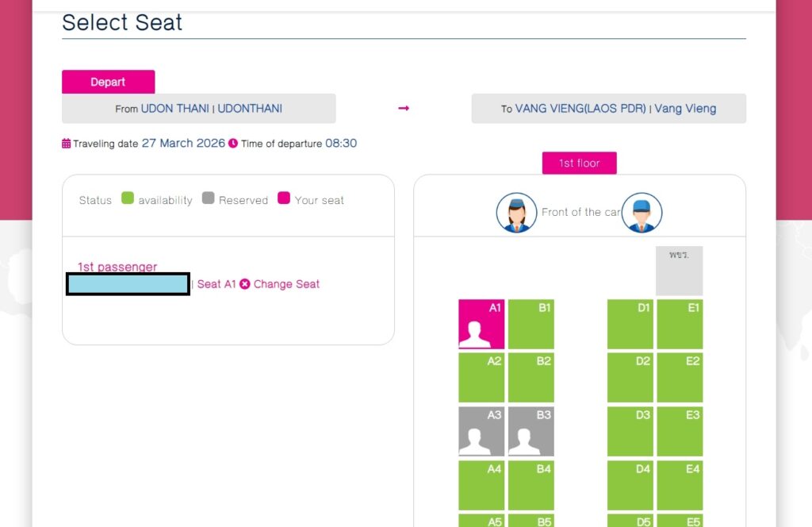The height and width of the screenshot is (527, 812).
Task: Click the driver avatar icon
Action: [x=642, y=213]
